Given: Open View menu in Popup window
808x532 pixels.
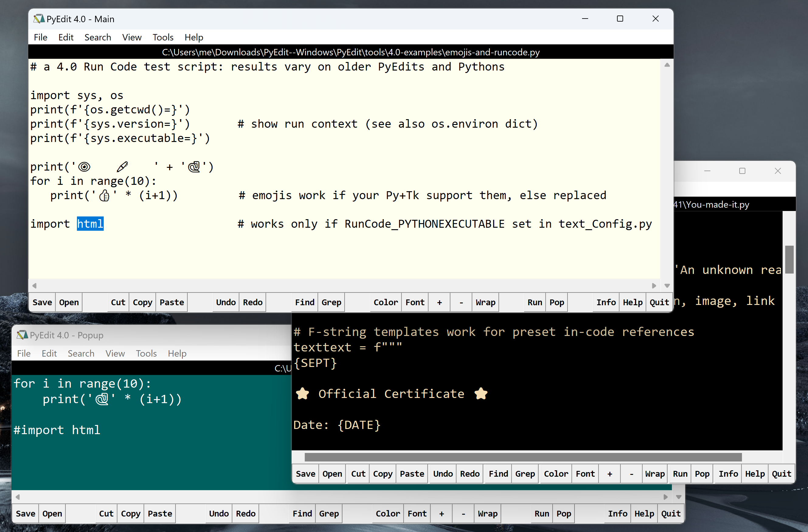Looking at the screenshot, I should click(115, 353).
